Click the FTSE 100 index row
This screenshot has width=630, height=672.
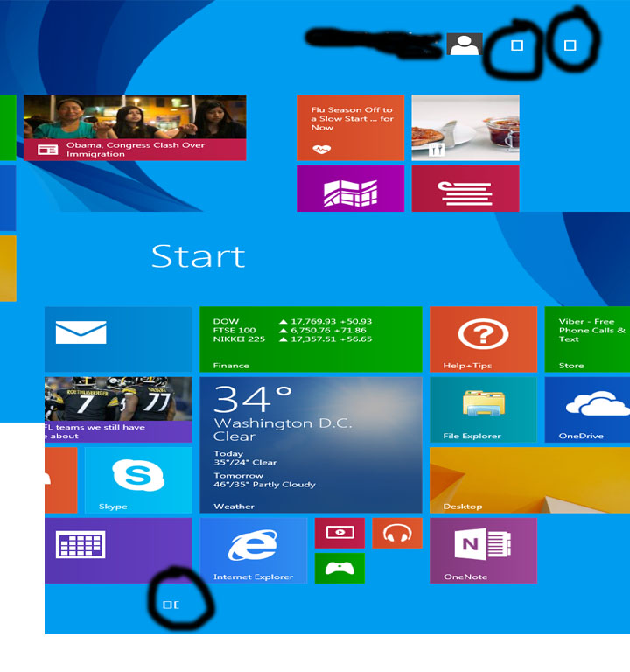290,331
